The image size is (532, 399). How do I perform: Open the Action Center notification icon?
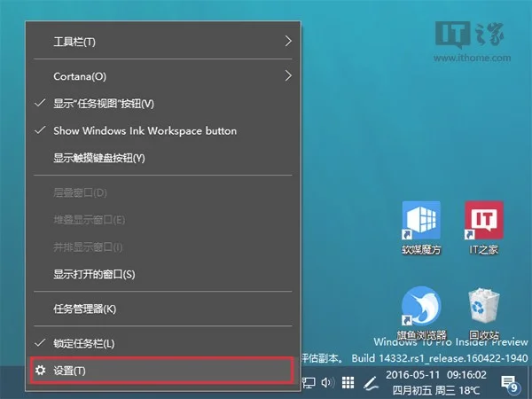[x=511, y=383]
